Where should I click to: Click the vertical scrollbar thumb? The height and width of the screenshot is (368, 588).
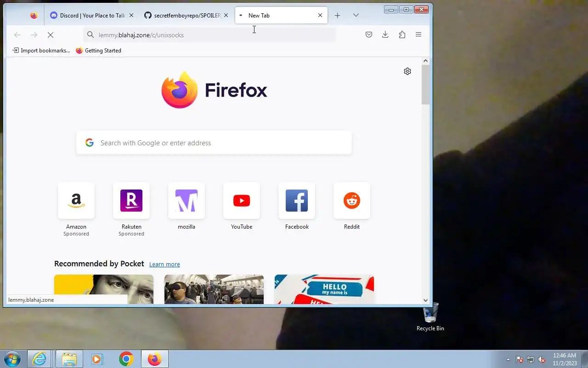pyautogui.click(x=425, y=85)
